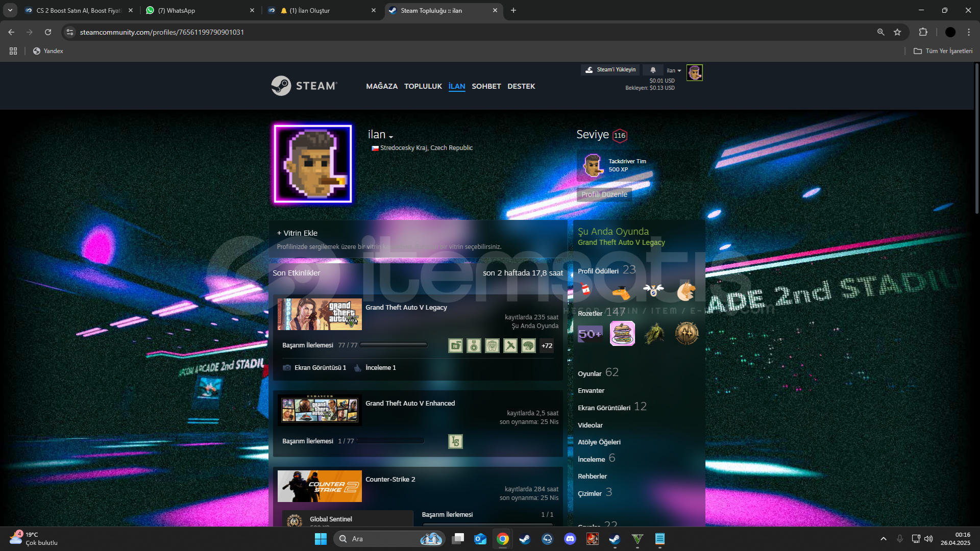Switch to the İlan Oluştur tab
The image size is (980, 551).
pos(322,10)
